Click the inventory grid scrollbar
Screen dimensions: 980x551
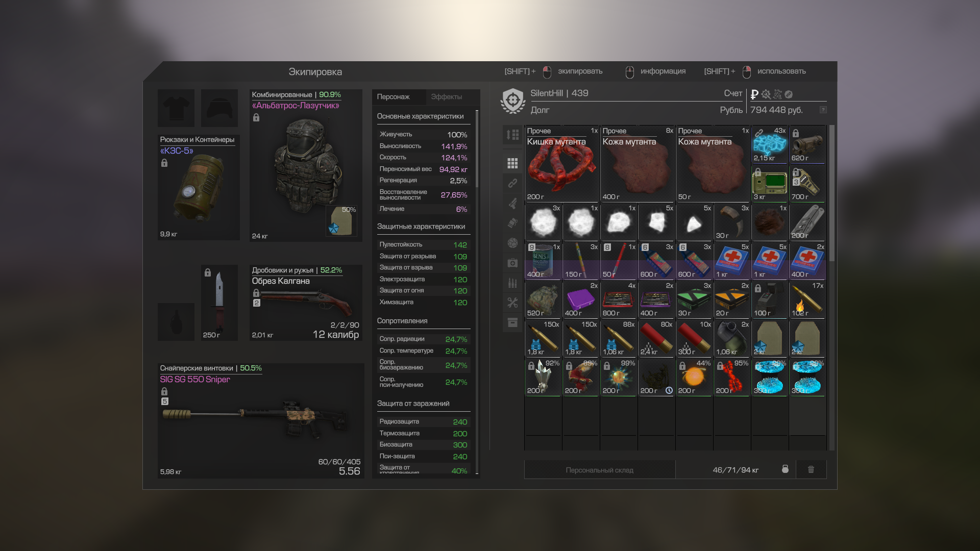831,194
